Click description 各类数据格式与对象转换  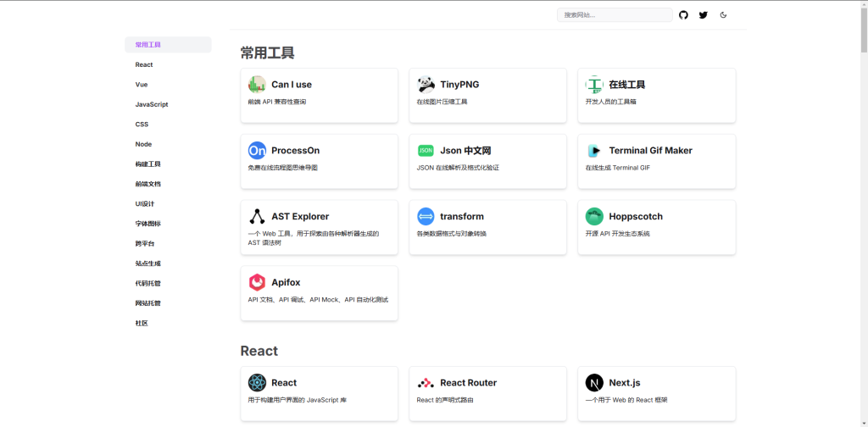452,234
